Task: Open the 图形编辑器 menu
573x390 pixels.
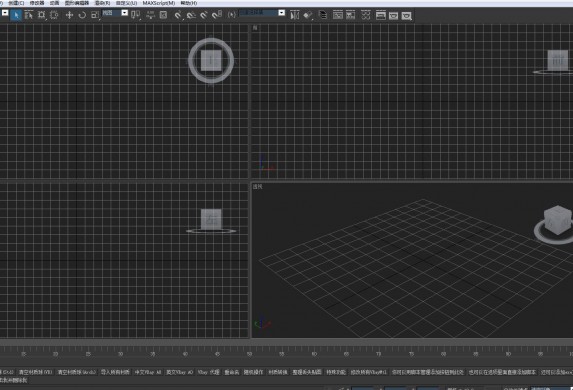Action: click(77, 3)
